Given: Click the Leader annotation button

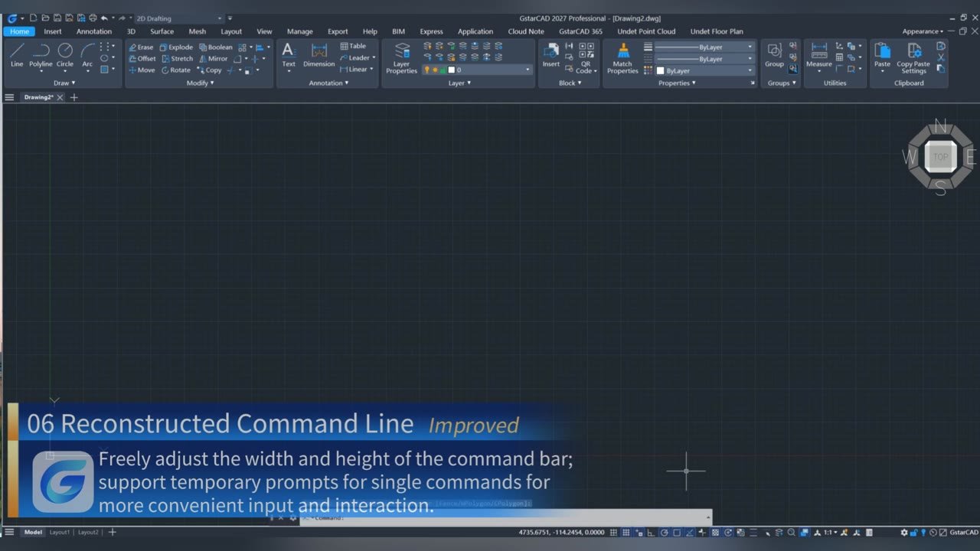Looking at the screenshot, I should [358, 57].
